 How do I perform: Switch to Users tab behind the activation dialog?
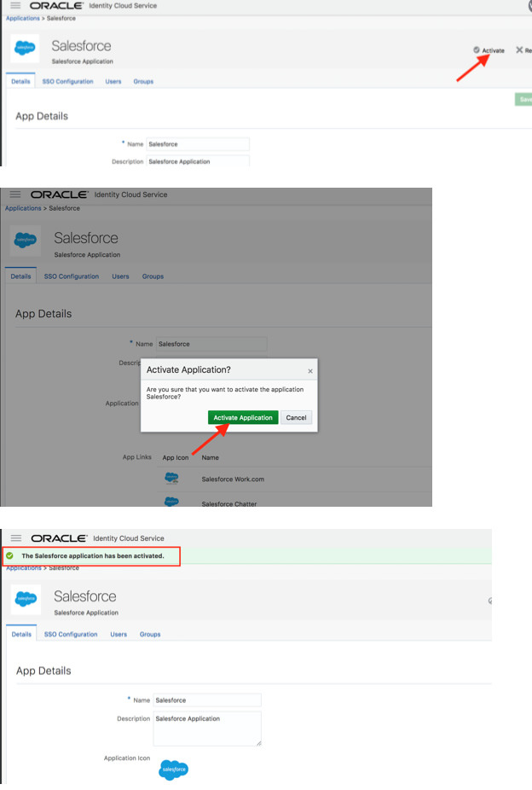(120, 276)
